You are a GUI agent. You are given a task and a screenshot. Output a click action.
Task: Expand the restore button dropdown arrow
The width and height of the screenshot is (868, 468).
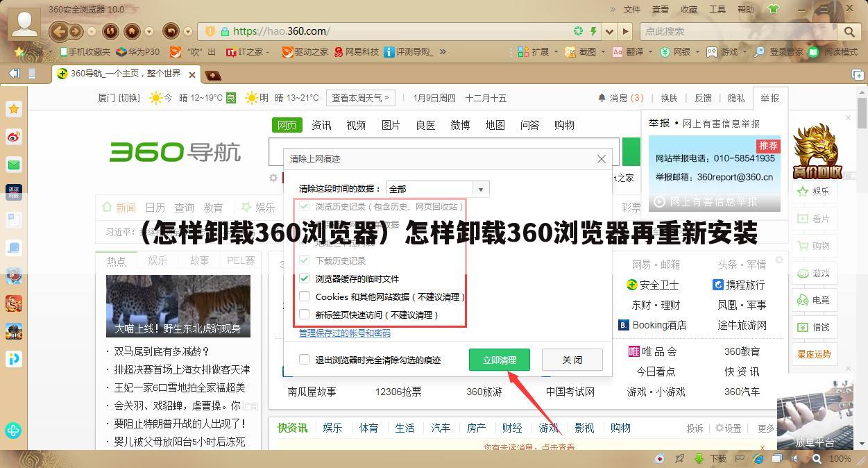188,31
